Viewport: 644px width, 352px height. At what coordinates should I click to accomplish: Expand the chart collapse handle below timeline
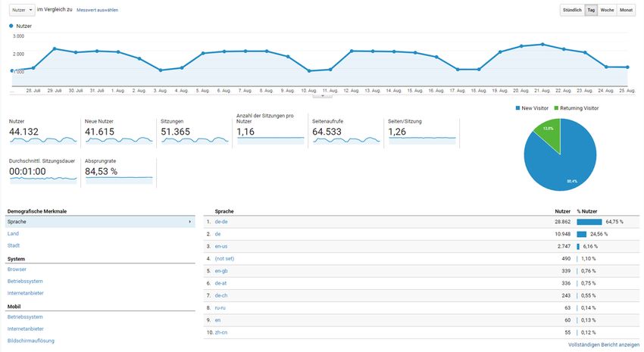[x=322, y=96]
